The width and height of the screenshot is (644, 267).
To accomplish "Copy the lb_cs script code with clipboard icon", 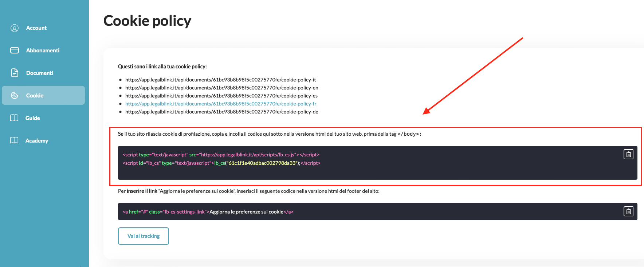I will [629, 154].
